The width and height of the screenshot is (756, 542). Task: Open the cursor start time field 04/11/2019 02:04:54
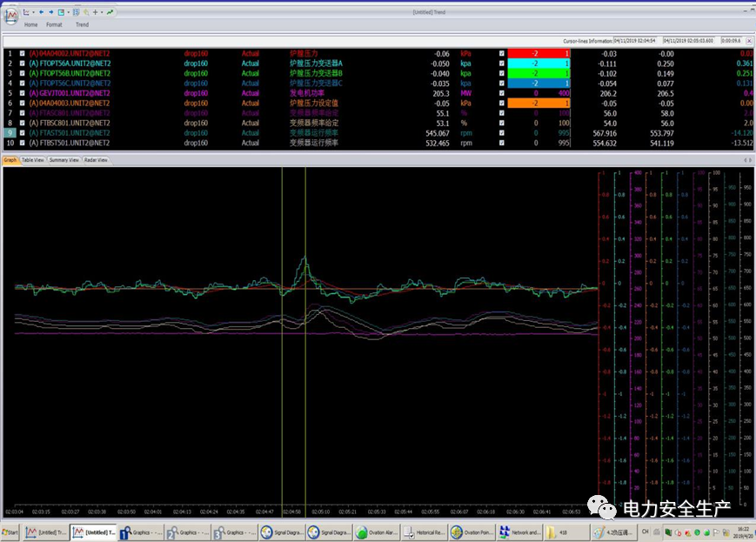coord(636,40)
